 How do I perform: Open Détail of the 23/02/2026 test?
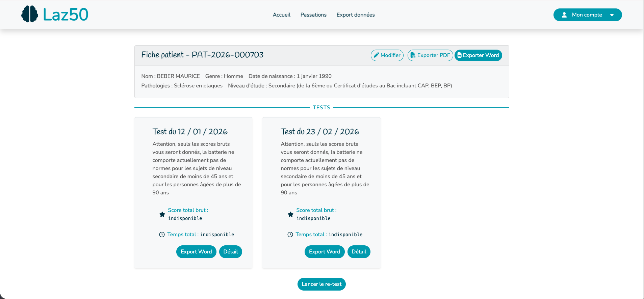coord(359,252)
